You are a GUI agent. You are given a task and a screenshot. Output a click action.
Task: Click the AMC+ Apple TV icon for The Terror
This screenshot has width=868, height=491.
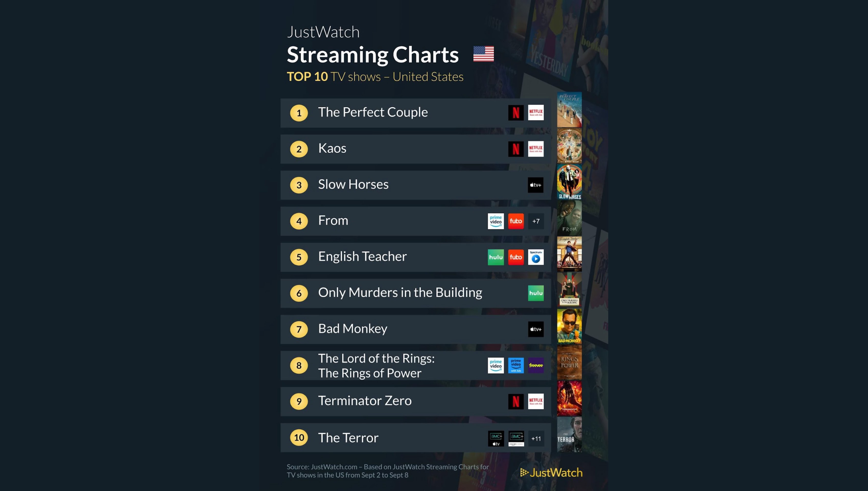pyautogui.click(x=496, y=438)
